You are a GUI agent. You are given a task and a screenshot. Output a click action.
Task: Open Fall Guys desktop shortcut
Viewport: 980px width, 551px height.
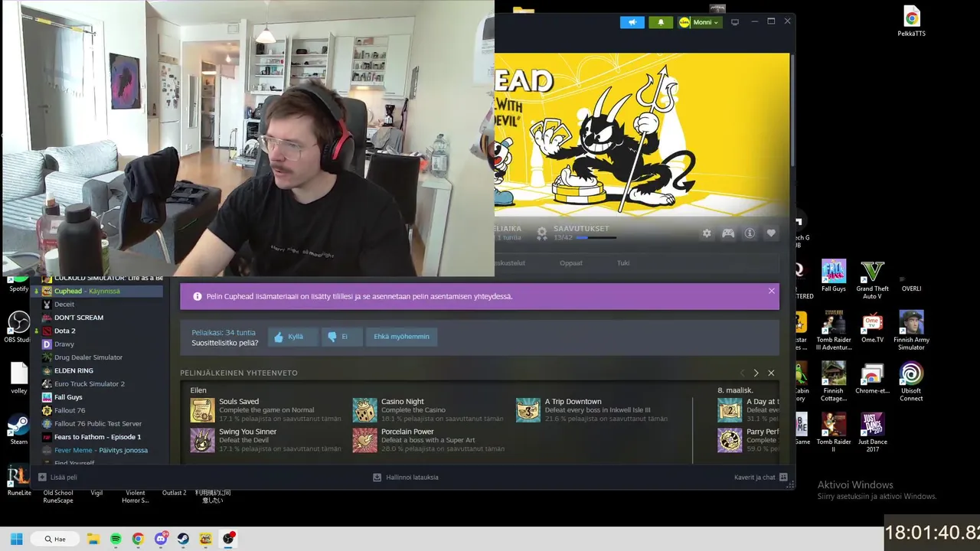833,276
